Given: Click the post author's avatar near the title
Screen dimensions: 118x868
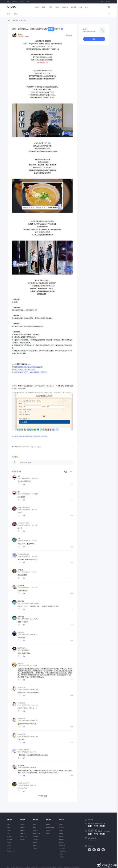Looking at the screenshot, I should pos(14,35).
